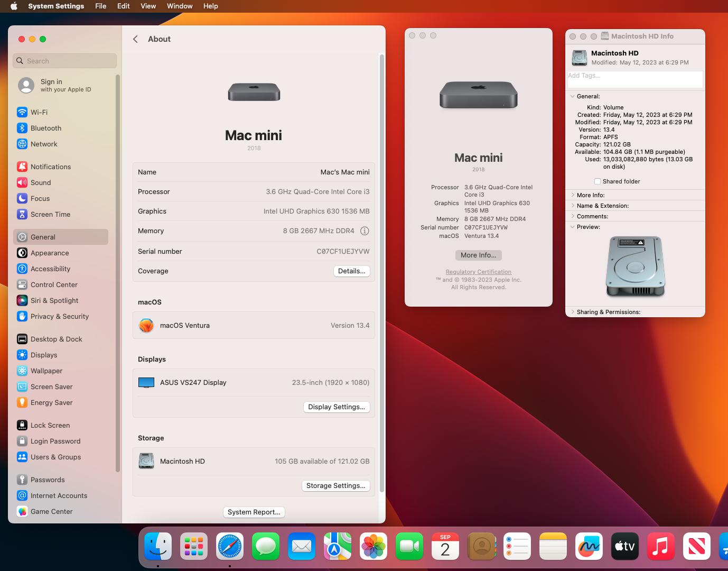Click Mac's Mac mini name value
This screenshot has height=571, width=728.
[x=345, y=172]
